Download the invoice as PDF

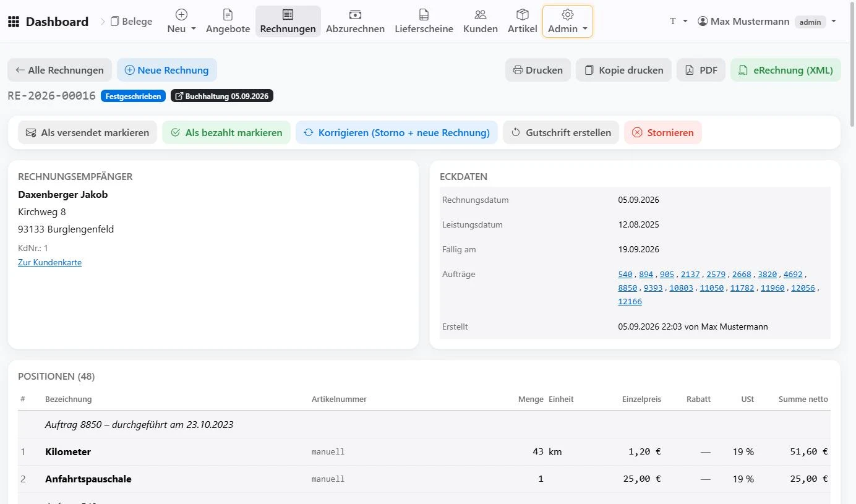tap(701, 70)
